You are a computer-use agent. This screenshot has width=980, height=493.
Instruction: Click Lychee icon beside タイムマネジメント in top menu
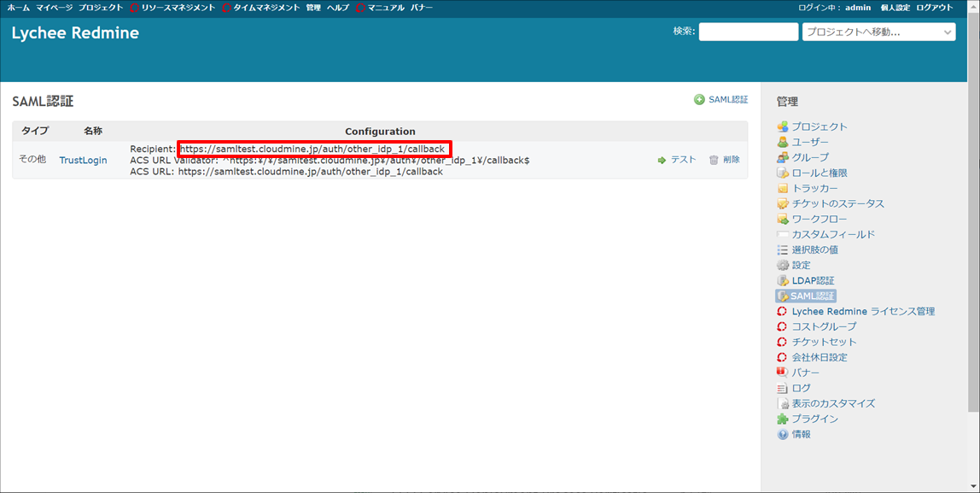click(x=226, y=8)
